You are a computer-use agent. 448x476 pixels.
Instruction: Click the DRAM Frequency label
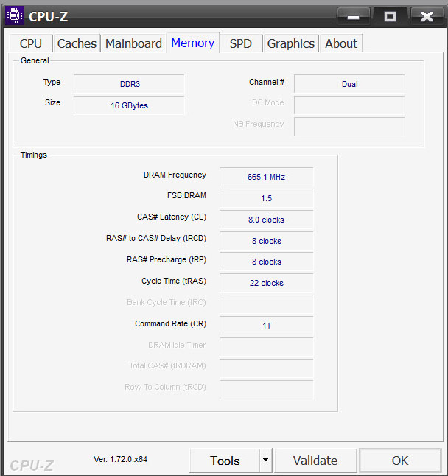[x=175, y=175]
